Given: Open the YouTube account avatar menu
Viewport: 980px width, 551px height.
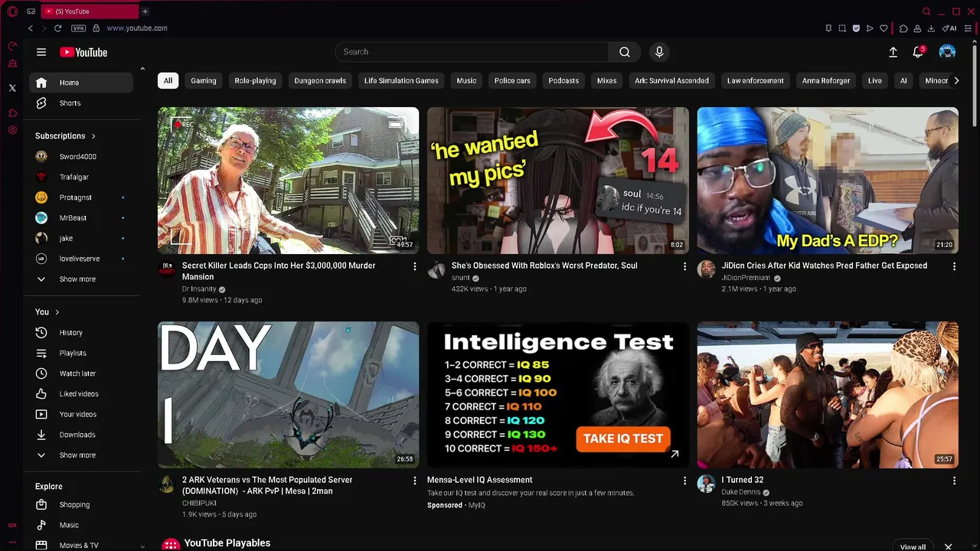Looking at the screenshot, I should click(947, 52).
